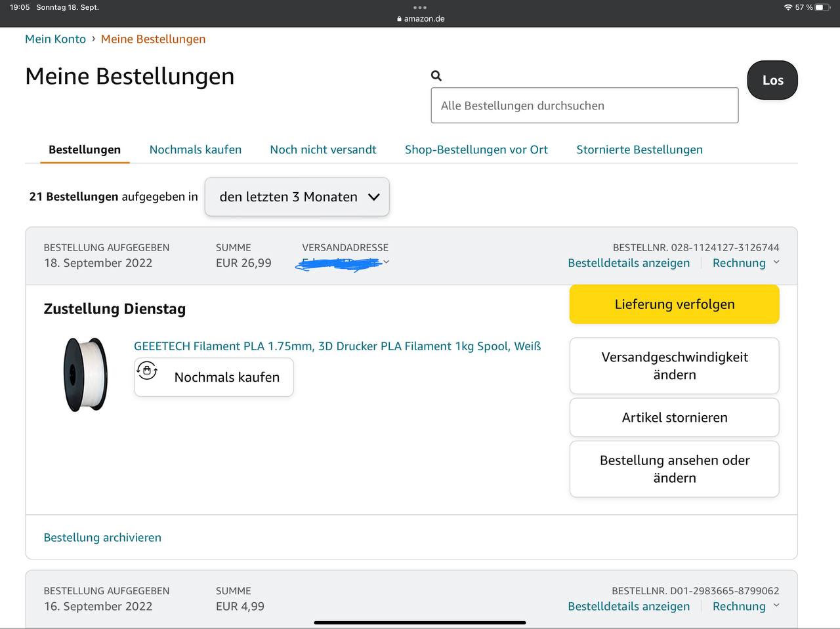Open the 'den letzten 3 Monaten' dropdown

[x=297, y=197]
